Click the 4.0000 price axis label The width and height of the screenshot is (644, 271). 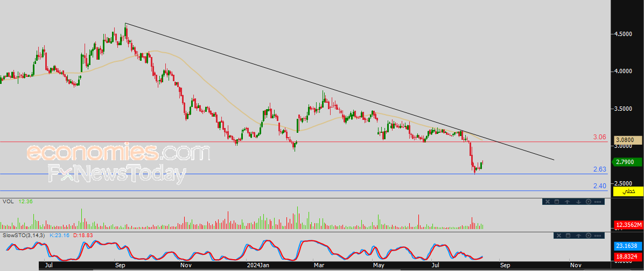click(x=623, y=71)
